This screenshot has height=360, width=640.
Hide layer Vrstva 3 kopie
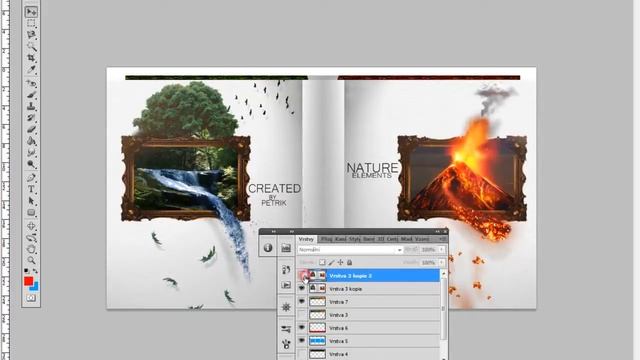coord(302,289)
